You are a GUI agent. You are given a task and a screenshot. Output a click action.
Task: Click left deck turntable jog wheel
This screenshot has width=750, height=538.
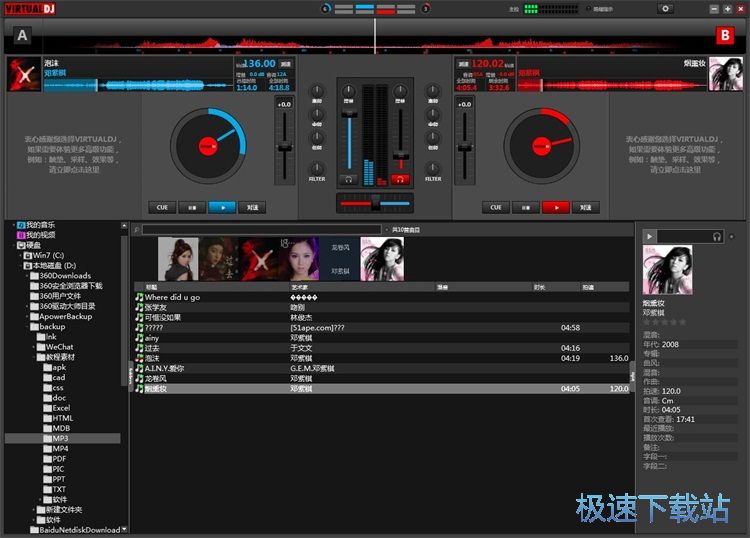coord(208,146)
